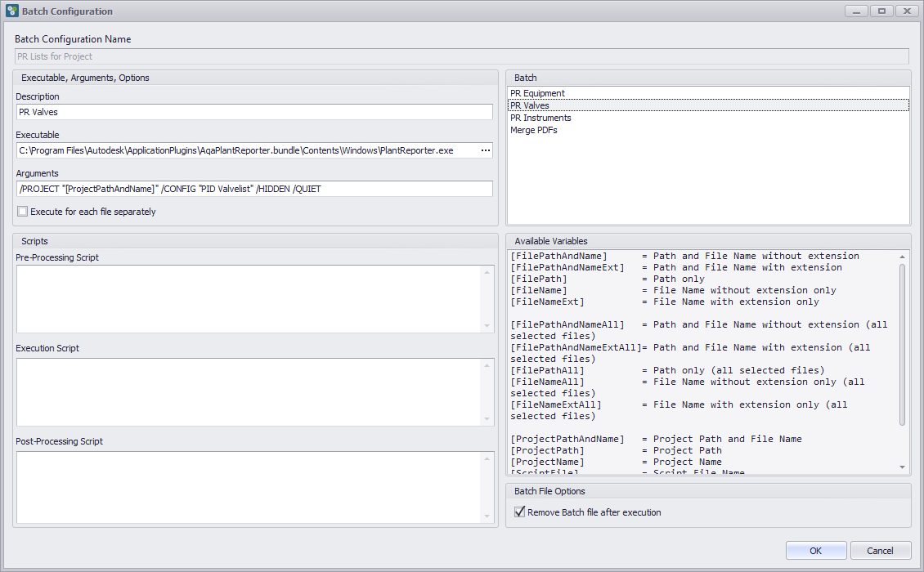Viewport: 924px width, 572px height.
Task: Click inside the Description field
Action: pos(245,112)
